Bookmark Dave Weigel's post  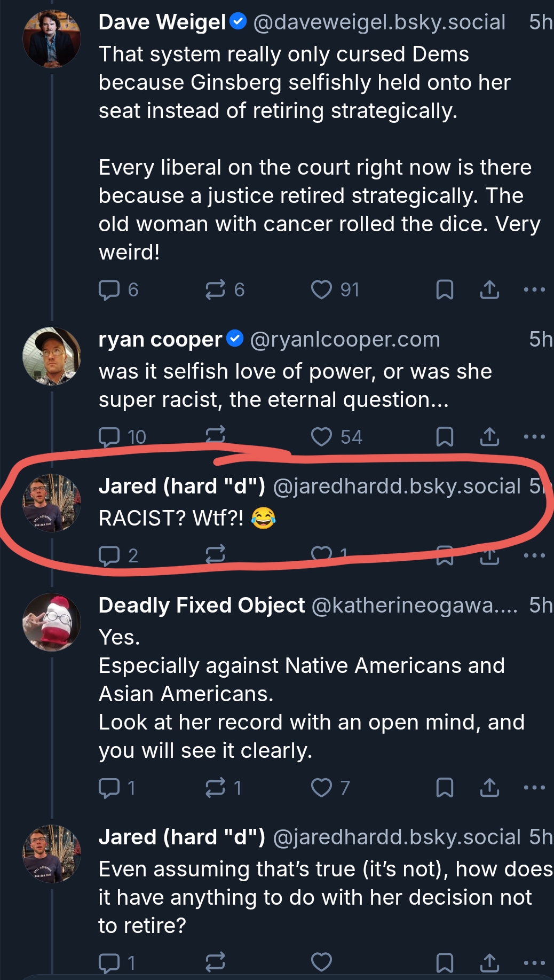[445, 289]
